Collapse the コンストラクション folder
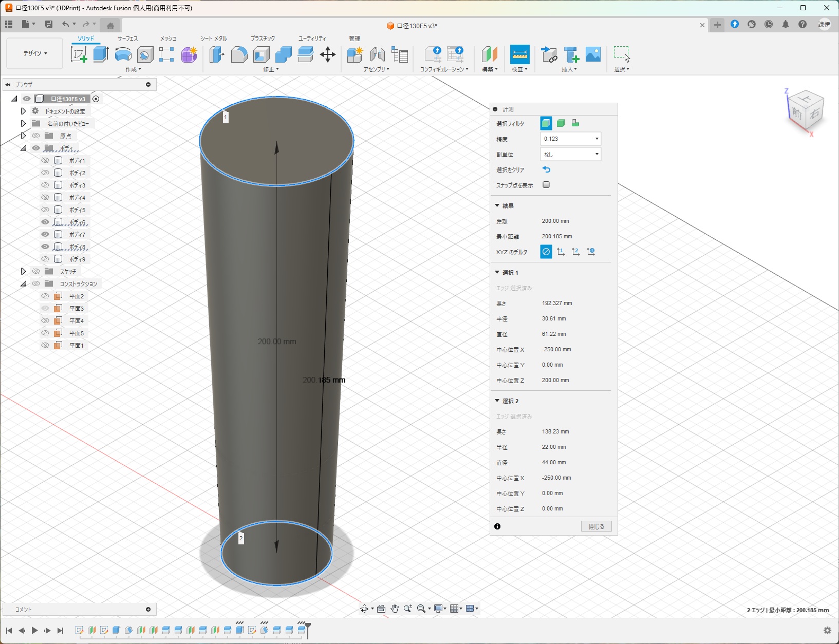 [x=23, y=283]
